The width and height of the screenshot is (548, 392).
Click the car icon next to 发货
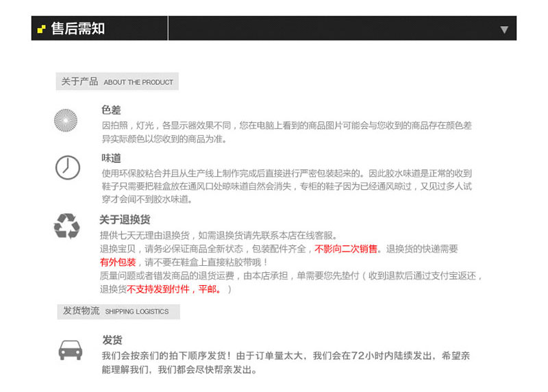[70, 350]
